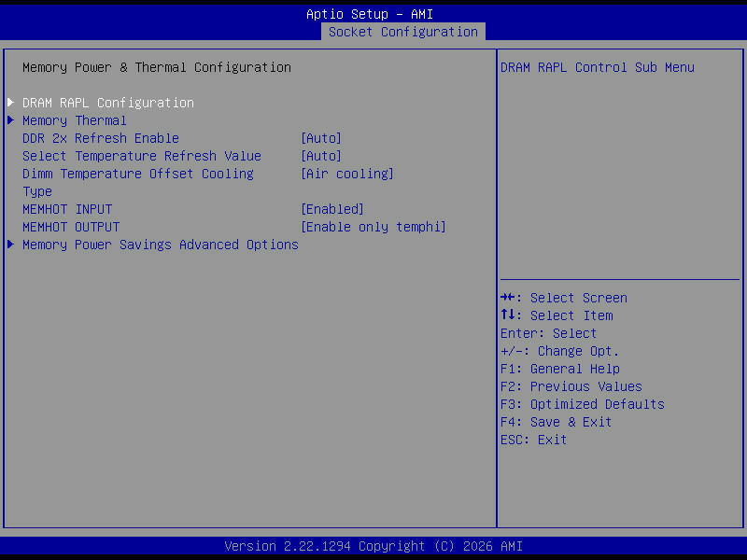Change DDR 2x Refresh Enable [Auto] value
This screenshot has height=560, width=747.
[321, 138]
